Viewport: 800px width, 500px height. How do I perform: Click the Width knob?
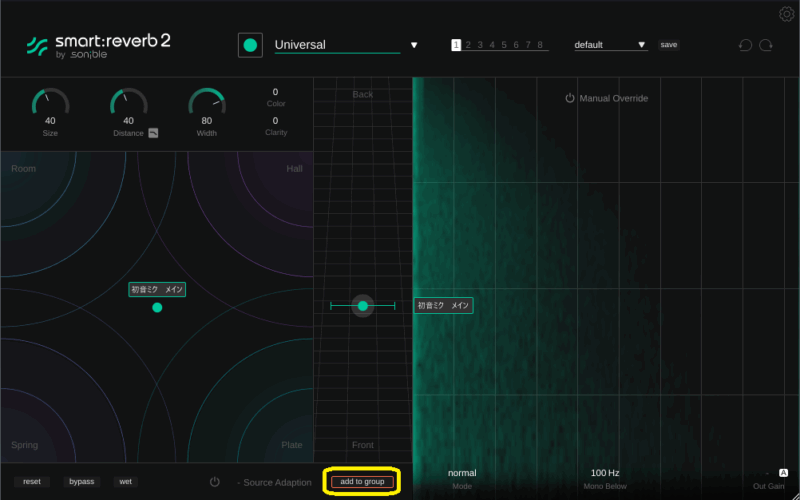(x=207, y=102)
